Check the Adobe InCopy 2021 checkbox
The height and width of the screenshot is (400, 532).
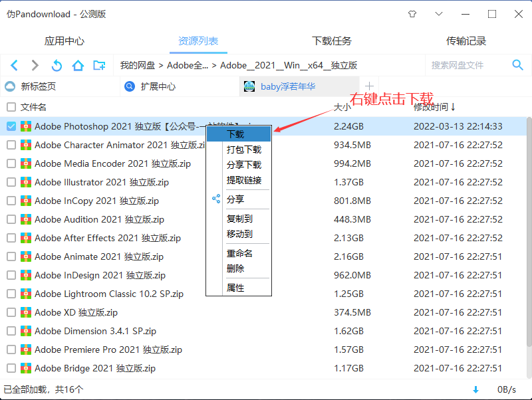(11, 201)
